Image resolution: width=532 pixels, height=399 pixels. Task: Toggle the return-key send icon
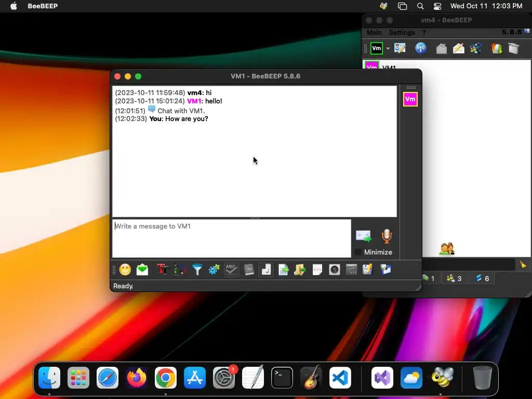pos(266,270)
